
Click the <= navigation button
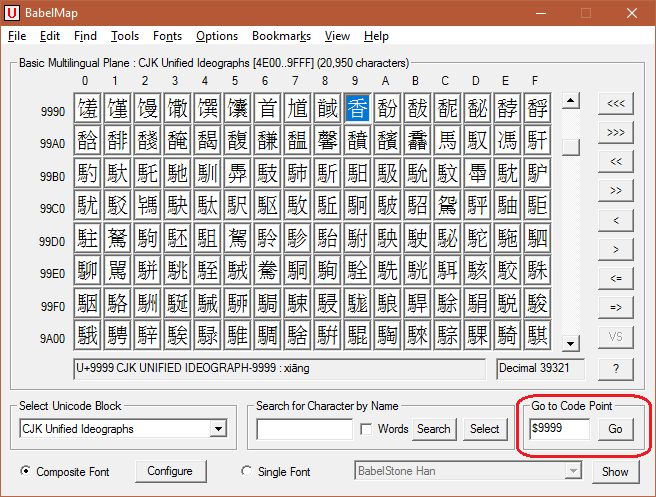(615, 279)
